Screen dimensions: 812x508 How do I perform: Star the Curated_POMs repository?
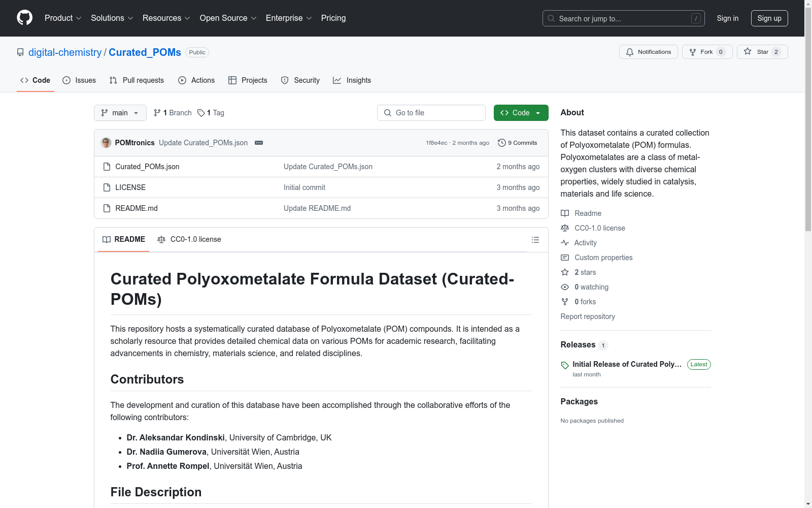762,52
